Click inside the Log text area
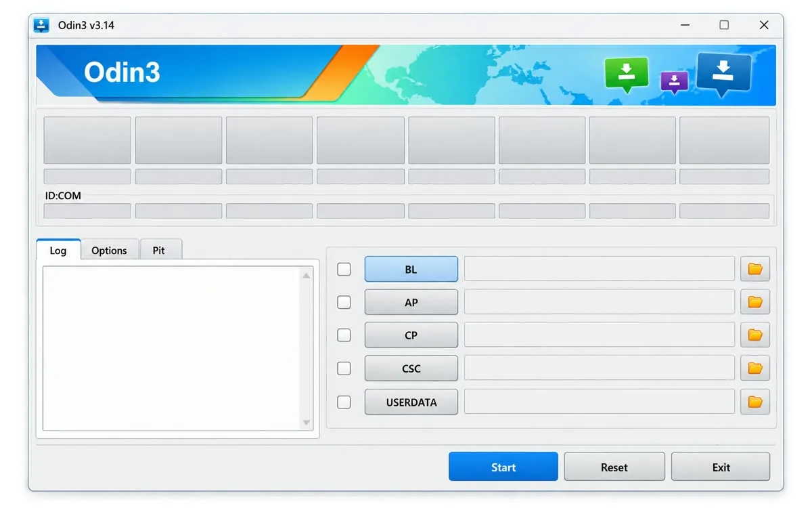This screenshot has height=508, width=812. (x=171, y=348)
